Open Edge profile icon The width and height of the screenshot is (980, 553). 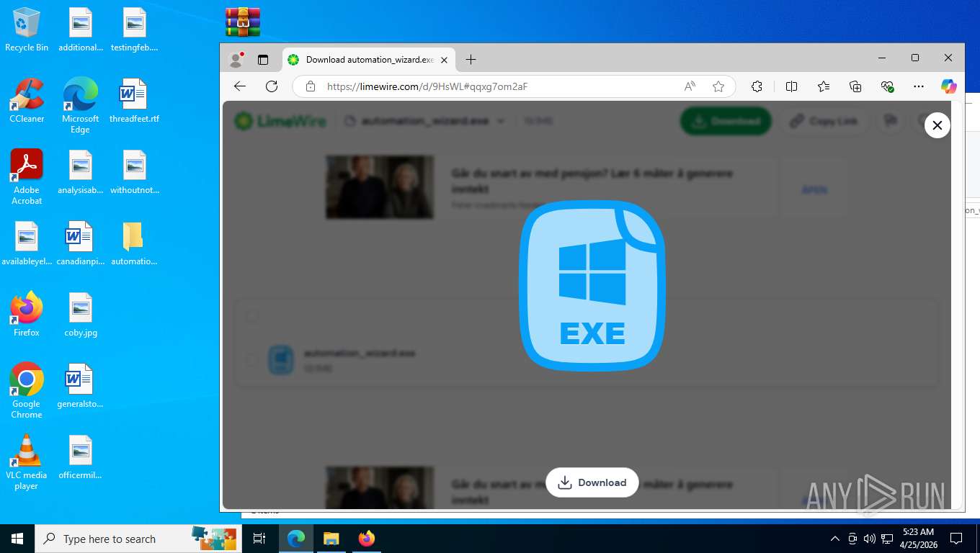[236, 60]
